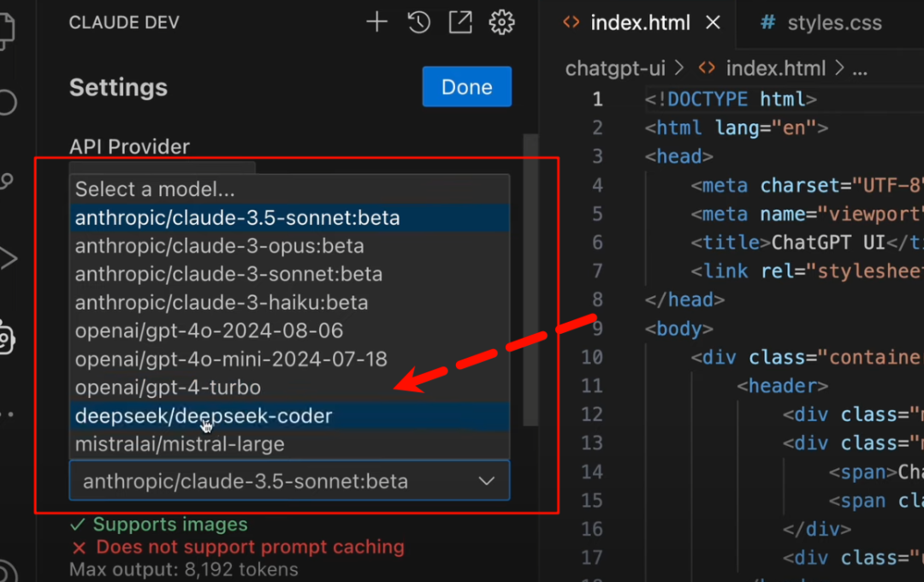Open the Claude Dev robot icon in activity bar
The width and height of the screenshot is (924, 582).
(6, 337)
